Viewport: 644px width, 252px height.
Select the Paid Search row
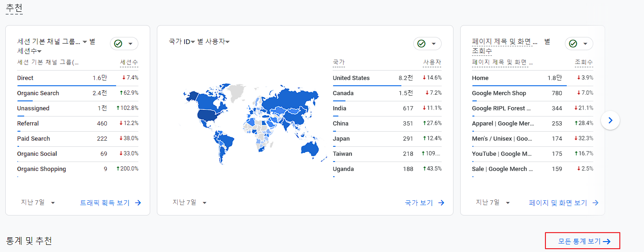coord(78,138)
